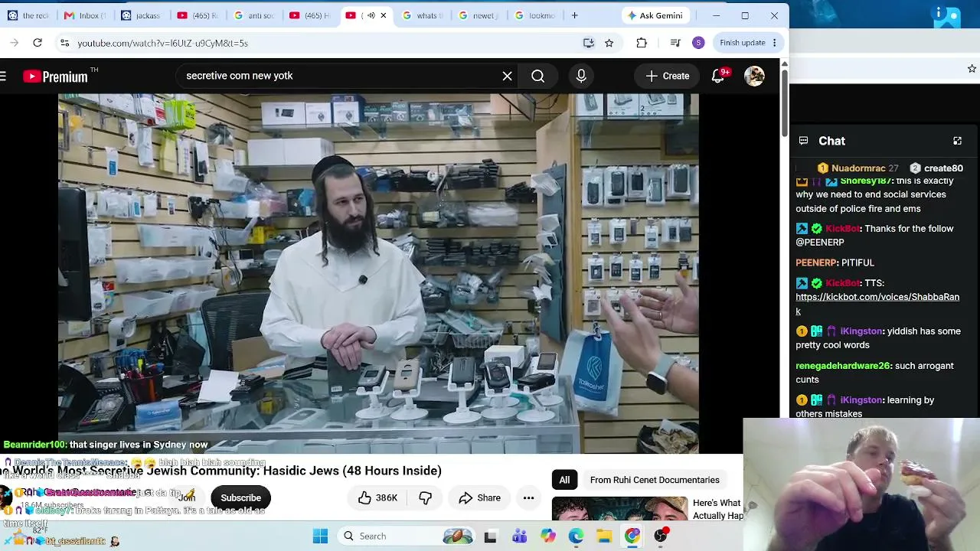Run the YouTube search magnifier button
This screenshot has width=980, height=551.
538,76
